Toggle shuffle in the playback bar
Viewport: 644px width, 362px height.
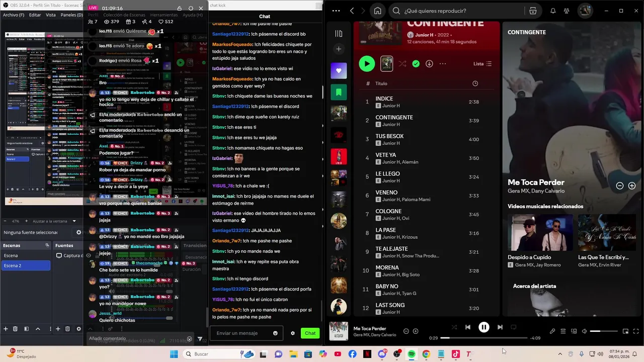454,327
